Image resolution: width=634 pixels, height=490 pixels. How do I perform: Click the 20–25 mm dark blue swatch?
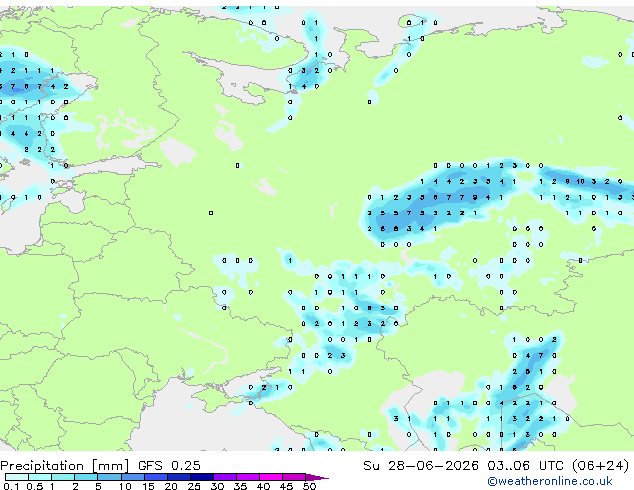pyautogui.click(x=178, y=477)
